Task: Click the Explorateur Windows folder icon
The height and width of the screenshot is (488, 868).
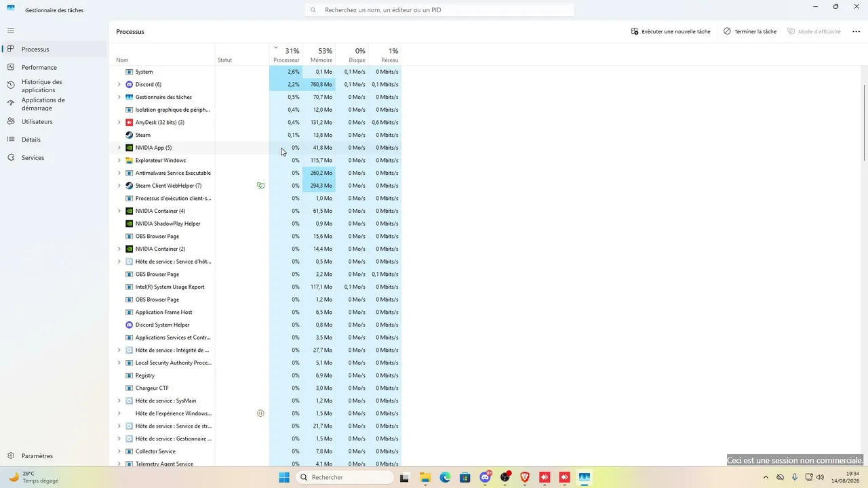Action: (x=130, y=161)
